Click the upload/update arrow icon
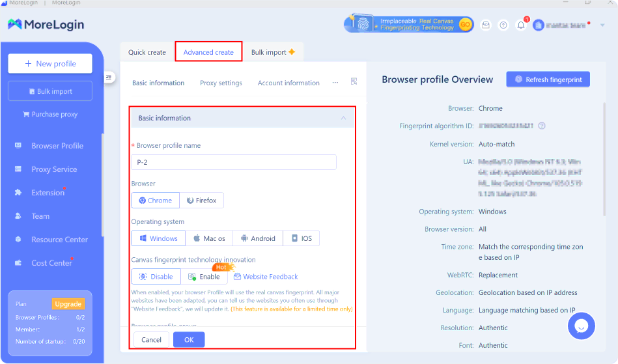Screen dimensions: 618x364 [503, 25]
